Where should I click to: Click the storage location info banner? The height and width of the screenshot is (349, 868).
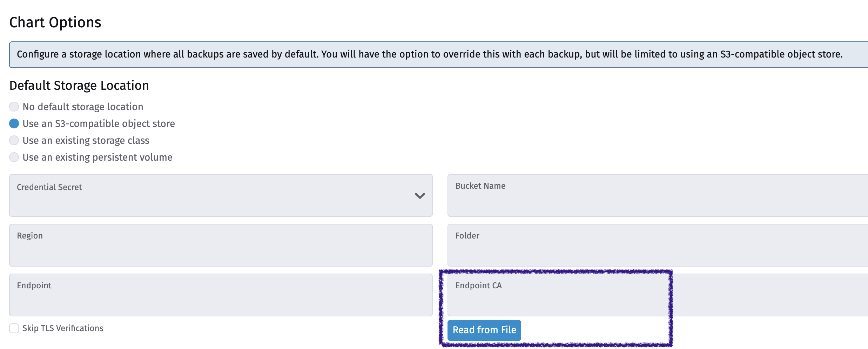[x=434, y=54]
